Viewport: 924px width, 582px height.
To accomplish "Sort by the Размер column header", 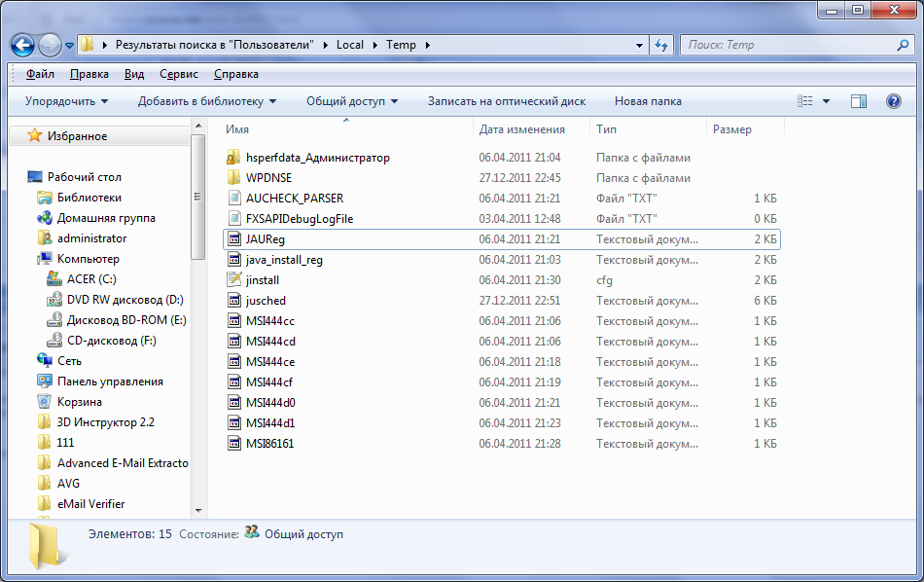I will (731, 129).
